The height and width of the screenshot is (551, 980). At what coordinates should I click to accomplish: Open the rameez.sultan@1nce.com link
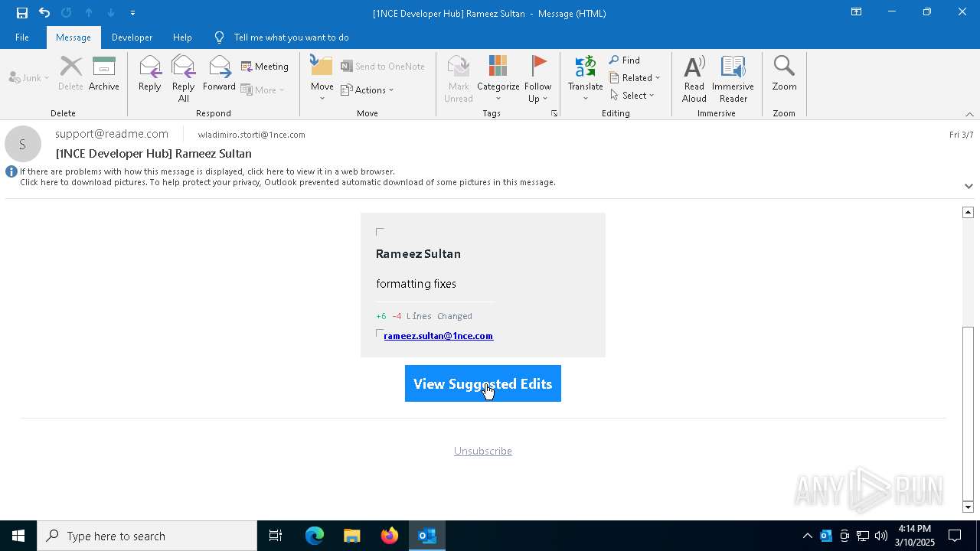(x=438, y=336)
